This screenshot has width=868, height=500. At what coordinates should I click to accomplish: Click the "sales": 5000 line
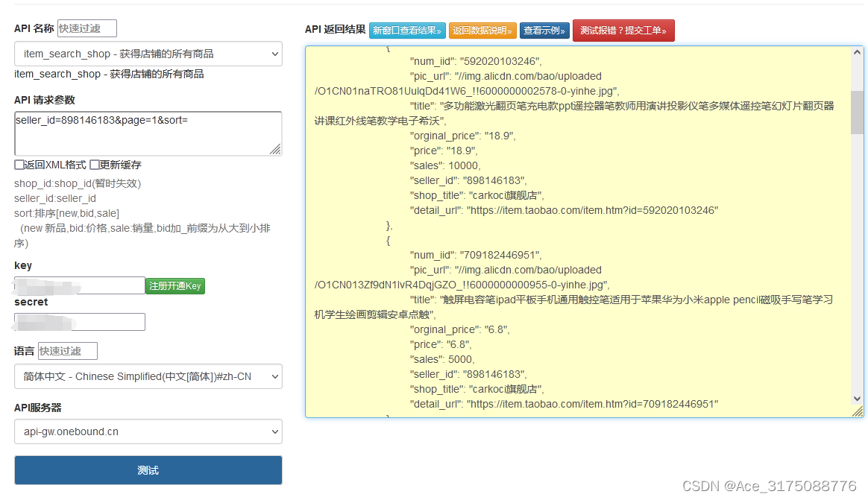click(442, 359)
